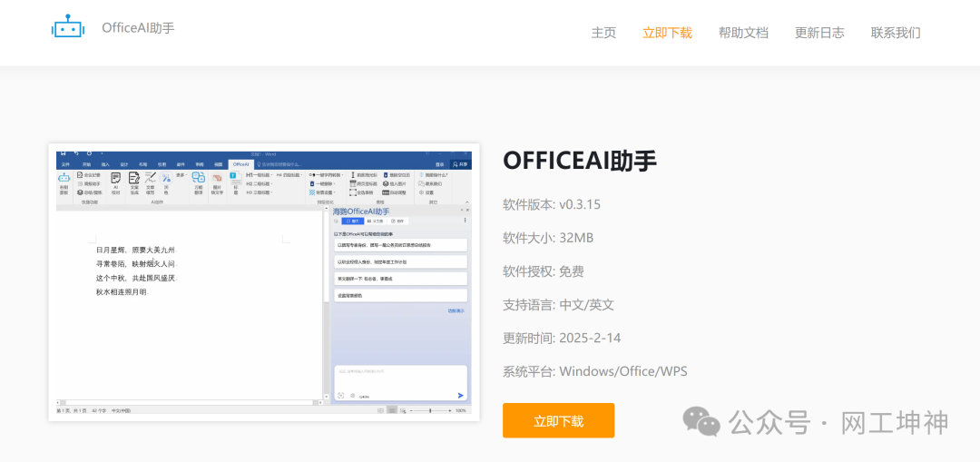Go to the 主页 page
The height and width of the screenshot is (462, 980).
click(603, 34)
